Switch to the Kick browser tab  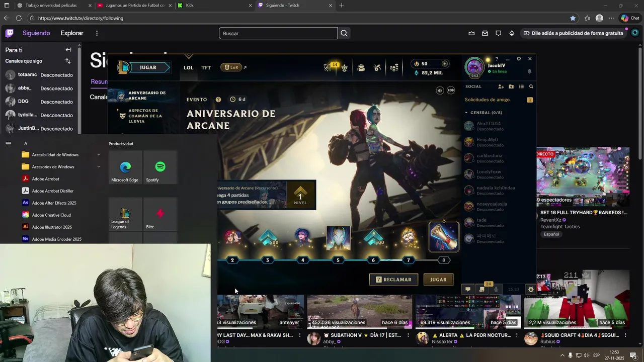click(x=215, y=6)
